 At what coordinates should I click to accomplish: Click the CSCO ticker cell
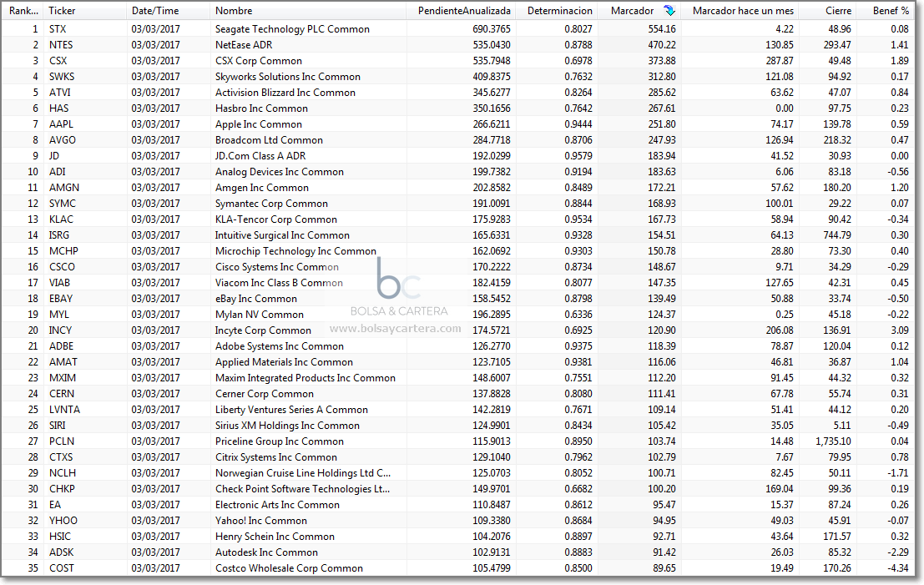62,267
